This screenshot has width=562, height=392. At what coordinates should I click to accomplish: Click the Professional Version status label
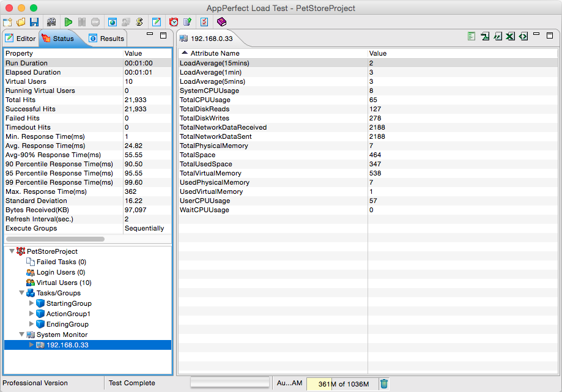click(35, 383)
